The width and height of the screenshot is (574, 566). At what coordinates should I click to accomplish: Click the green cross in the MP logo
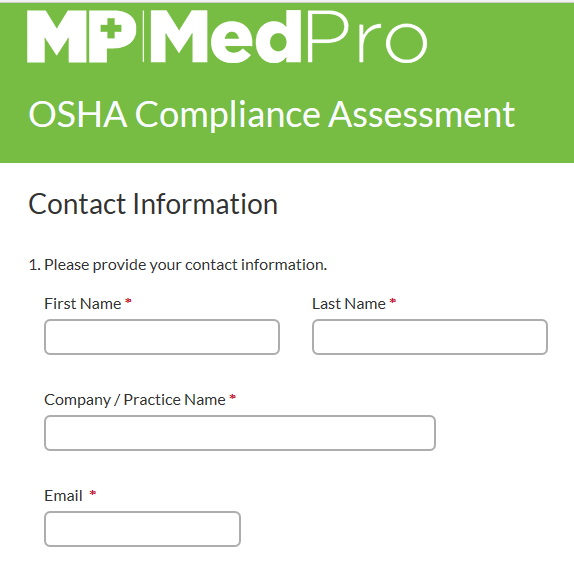pos(111,28)
